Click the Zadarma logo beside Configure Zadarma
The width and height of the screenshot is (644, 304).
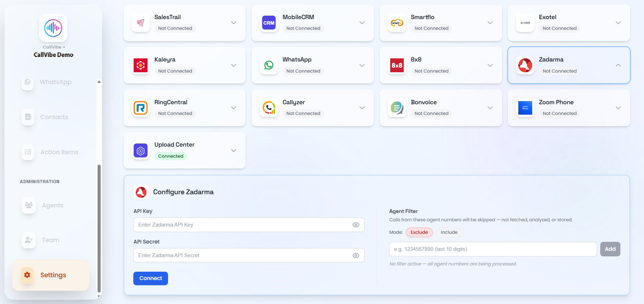point(141,192)
